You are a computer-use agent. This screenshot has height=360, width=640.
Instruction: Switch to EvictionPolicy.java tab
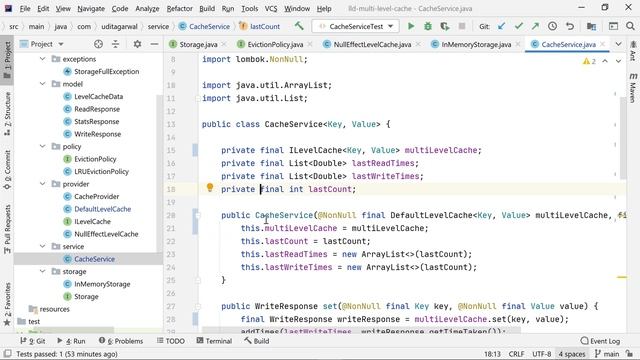click(x=275, y=44)
